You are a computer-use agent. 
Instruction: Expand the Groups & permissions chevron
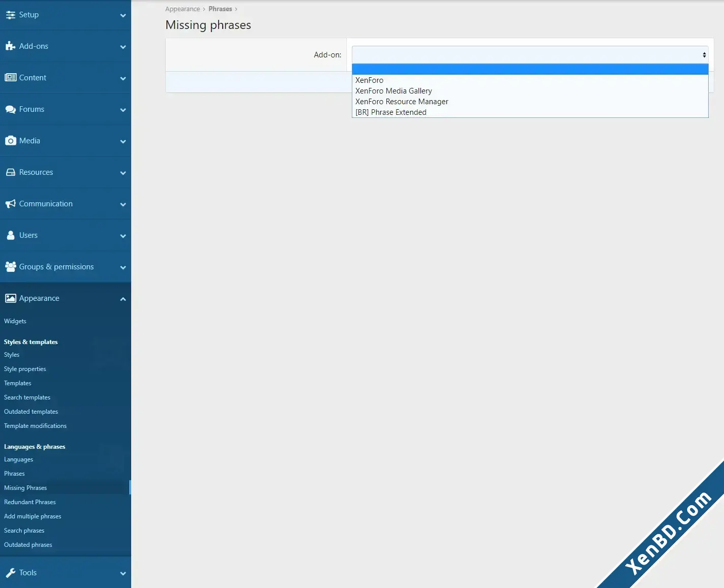coord(123,267)
